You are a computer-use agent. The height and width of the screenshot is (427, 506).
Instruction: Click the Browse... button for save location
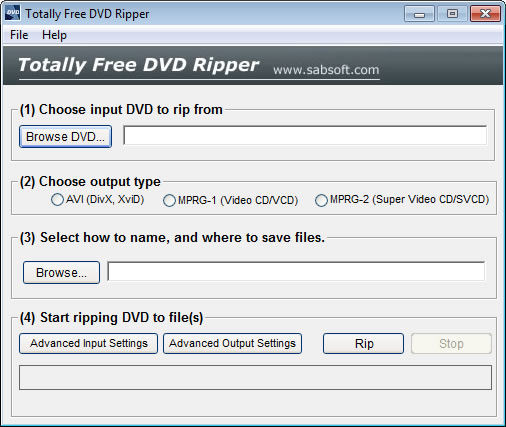point(61,272)
